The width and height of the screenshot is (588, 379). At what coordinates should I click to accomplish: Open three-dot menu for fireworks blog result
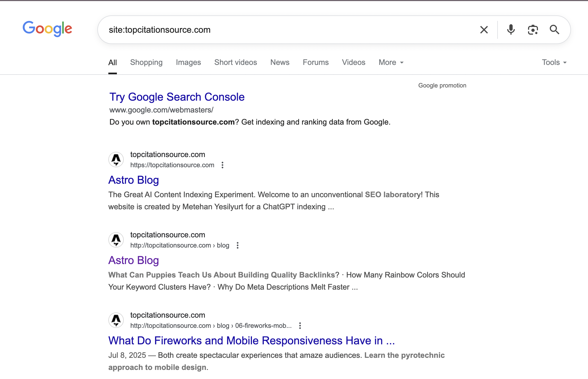(300, 326)
